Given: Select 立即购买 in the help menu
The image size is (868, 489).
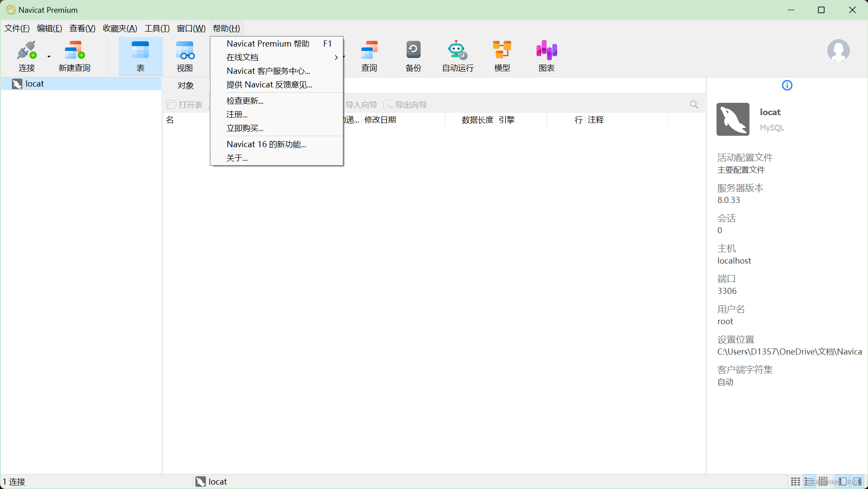Looking at the screenshot, I should point(277,128).
